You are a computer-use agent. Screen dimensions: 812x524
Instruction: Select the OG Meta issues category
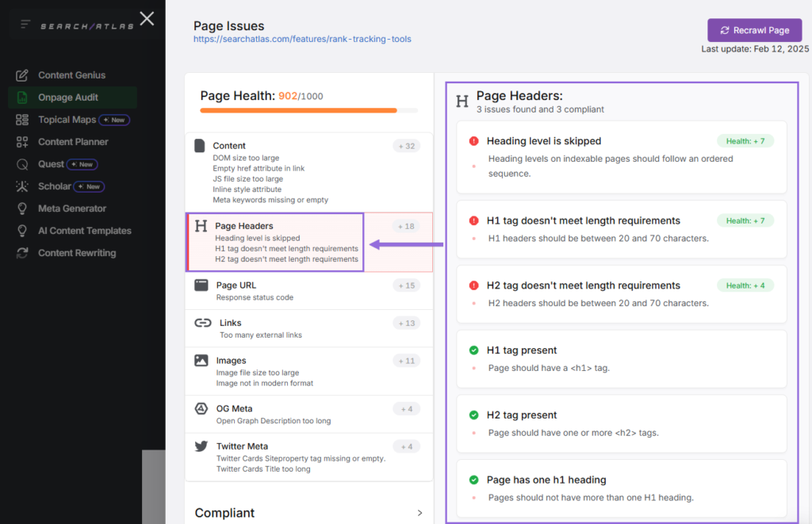308,415
